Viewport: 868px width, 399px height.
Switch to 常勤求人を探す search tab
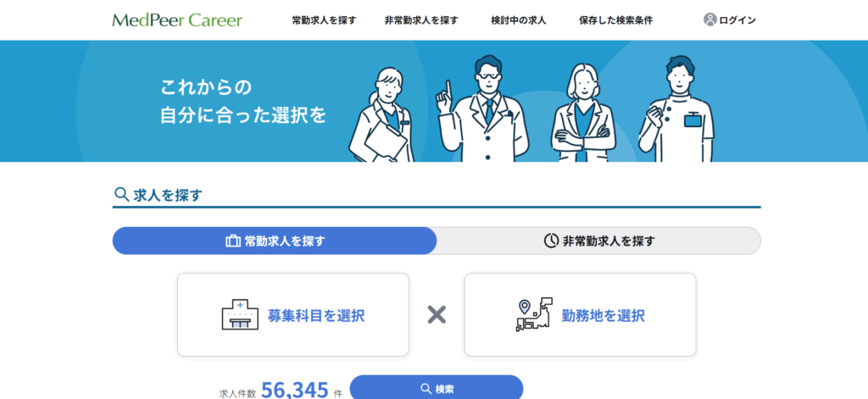point(275,241)
